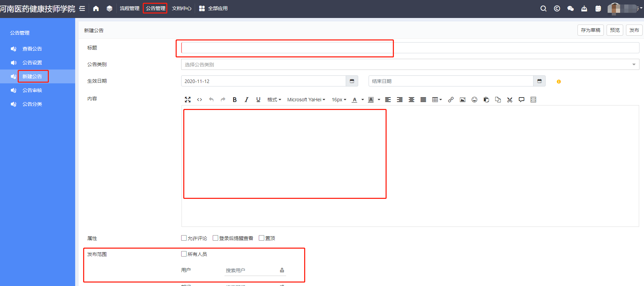
Task: Click 存为草稿 button
Action: [591, 30]
